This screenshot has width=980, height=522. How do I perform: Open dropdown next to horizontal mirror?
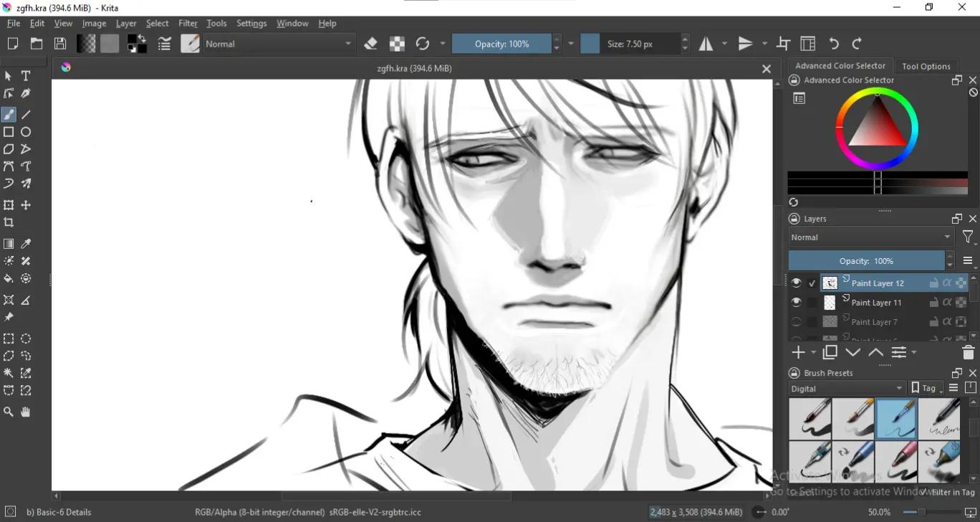(724, 44)
